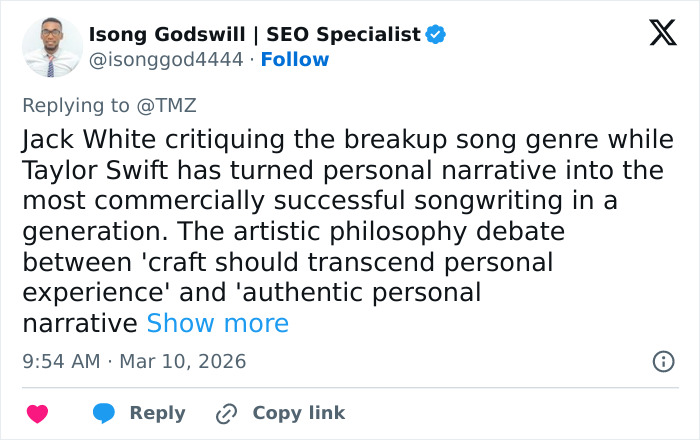Click the display name Isong Godswill

pyautogui.click(x=169, y=35)
